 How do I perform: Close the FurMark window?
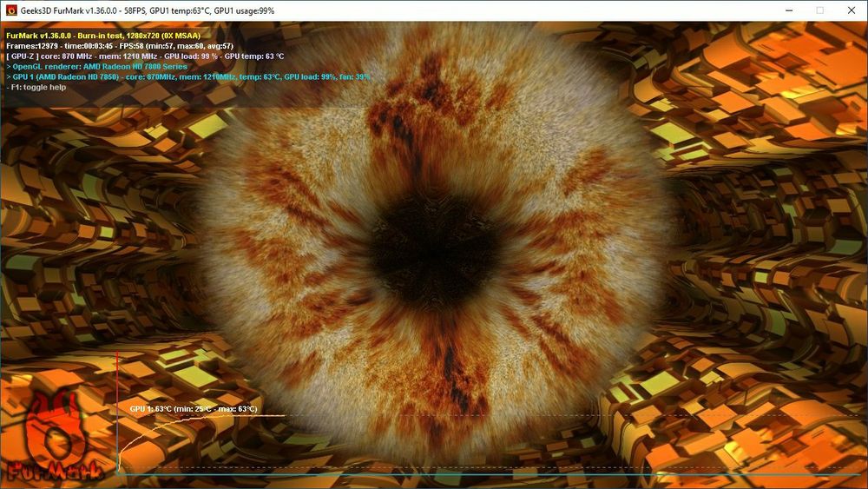pos(852,10)
